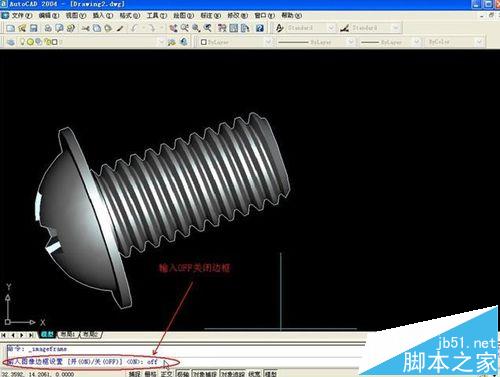Toggle Lineweight (线宽) display in status bar
Viewport: 500px width, 377px height.
click(x=255, y=374)
